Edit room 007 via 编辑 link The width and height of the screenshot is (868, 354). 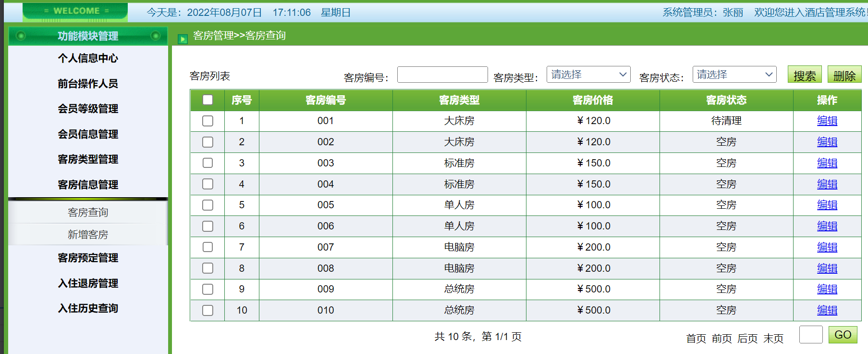827,247
